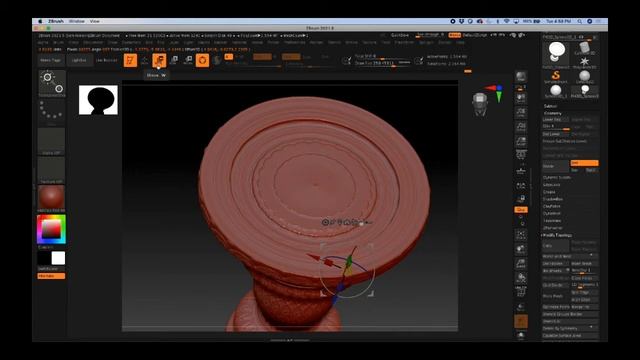
Task: Click the Home Page button
Action: 50,60
